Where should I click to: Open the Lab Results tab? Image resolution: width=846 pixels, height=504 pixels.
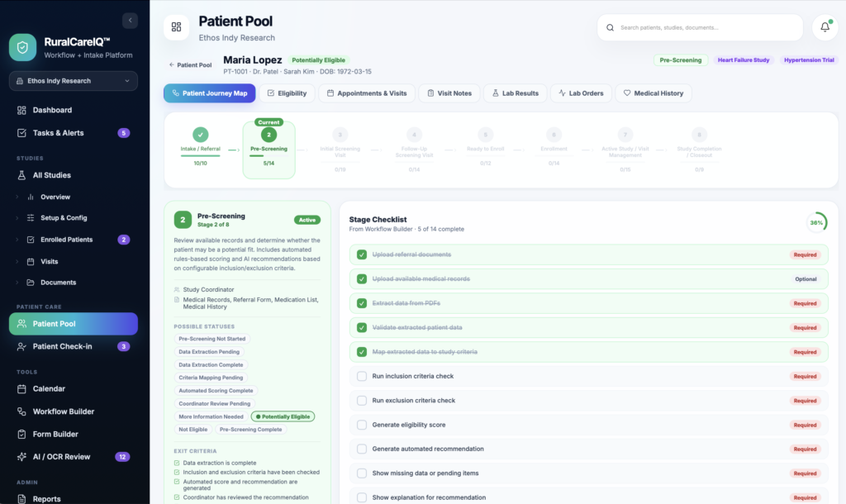(x=516, y=93)
